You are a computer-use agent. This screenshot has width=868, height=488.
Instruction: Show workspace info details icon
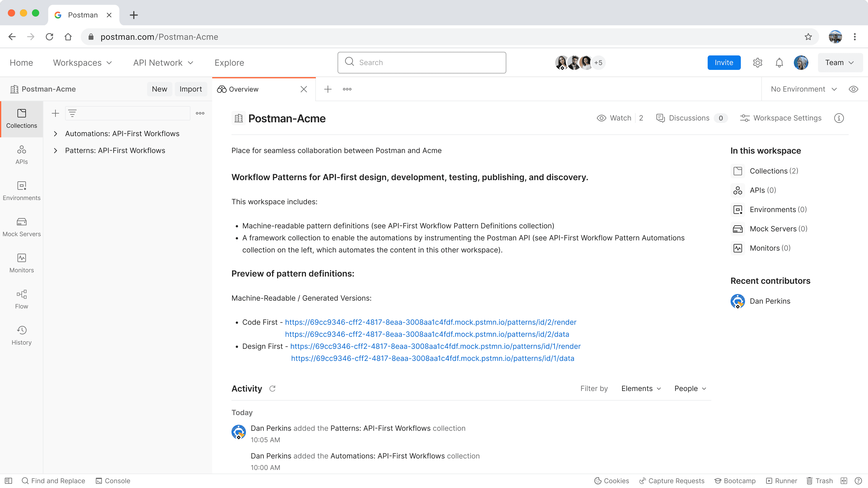tap(839, 118)
